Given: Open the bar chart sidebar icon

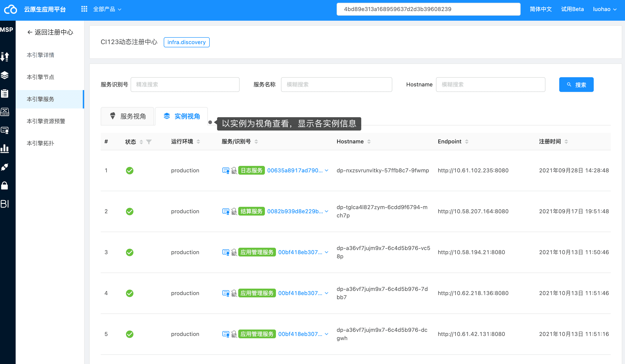Looking at the screenshot, I should [x=5, y=148].
